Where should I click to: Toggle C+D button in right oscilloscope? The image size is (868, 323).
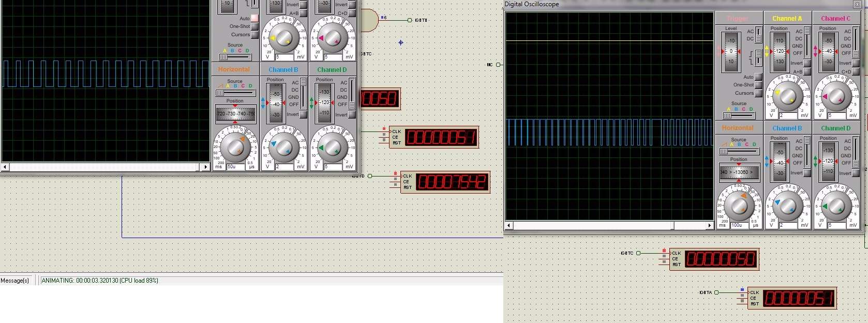point(856,72)
